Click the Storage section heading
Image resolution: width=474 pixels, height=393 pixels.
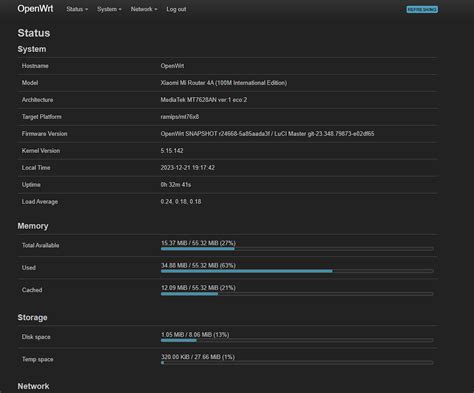coord(32,317)
